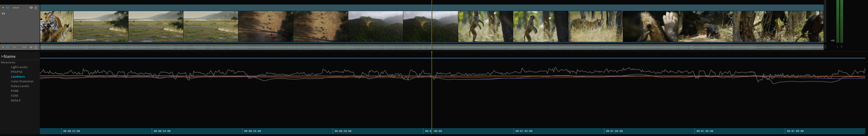Mute the X1 audio track speaker
Screen dimensions: 868x136
click(31, 47)
